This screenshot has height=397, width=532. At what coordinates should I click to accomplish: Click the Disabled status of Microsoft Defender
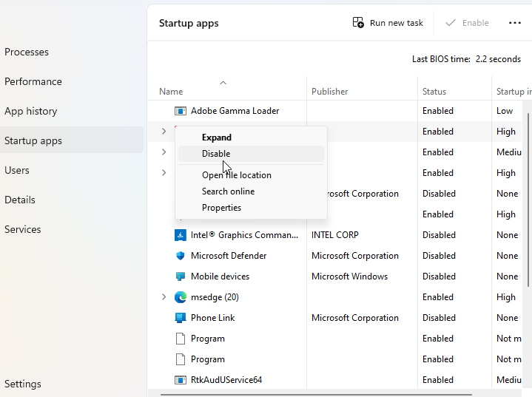[439, 256]
